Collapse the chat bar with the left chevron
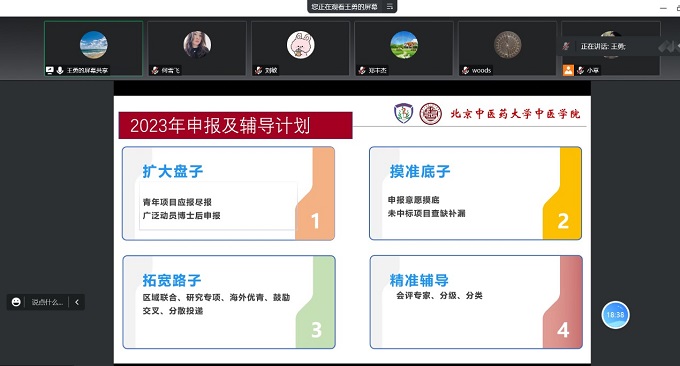The height and width of the screenshot is (366, 680). pos(77,302)
